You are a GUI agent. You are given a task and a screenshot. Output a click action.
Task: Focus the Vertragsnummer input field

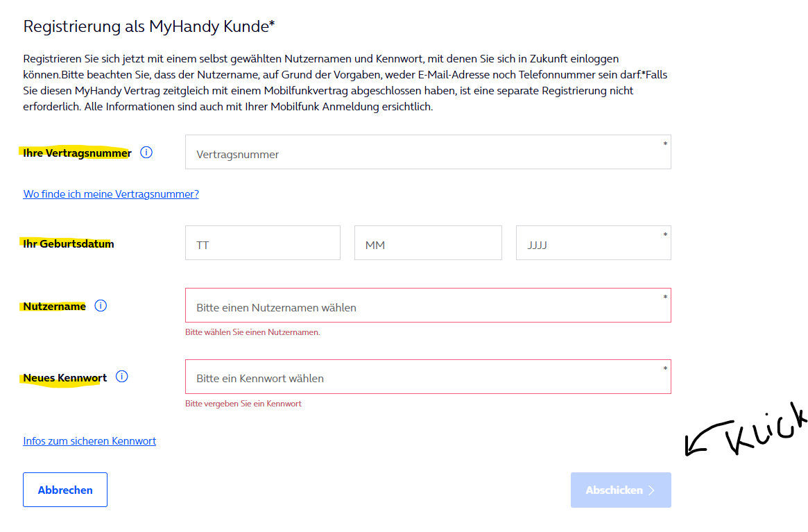point(428,152)
